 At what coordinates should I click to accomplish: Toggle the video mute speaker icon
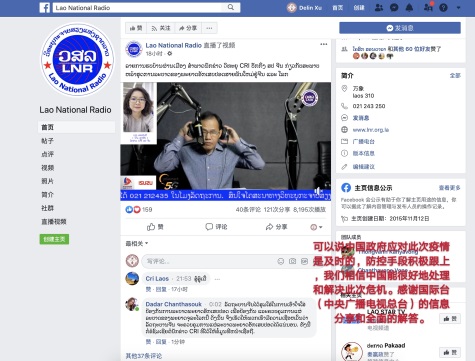pos(318,191)
